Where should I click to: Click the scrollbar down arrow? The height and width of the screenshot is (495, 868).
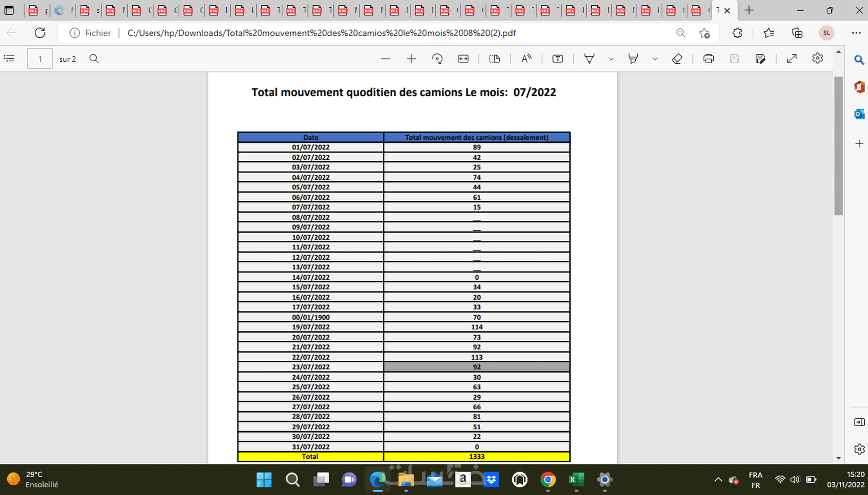tap(838, 458)
